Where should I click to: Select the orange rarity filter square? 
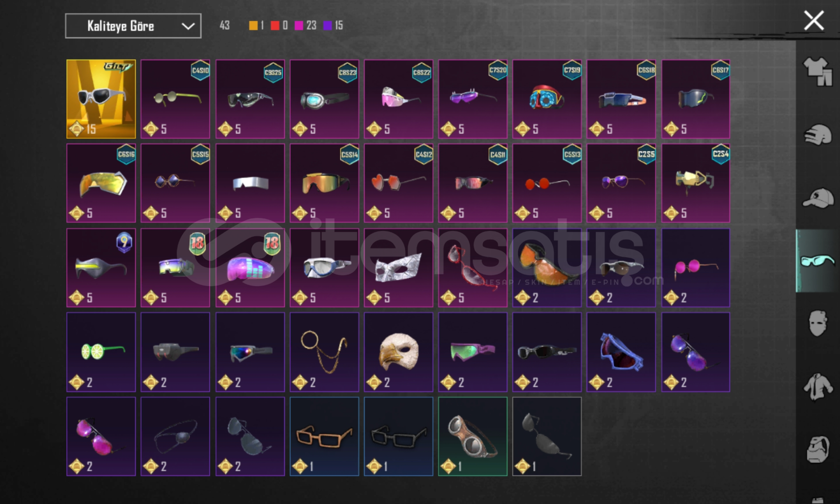(x=253, y=26)
